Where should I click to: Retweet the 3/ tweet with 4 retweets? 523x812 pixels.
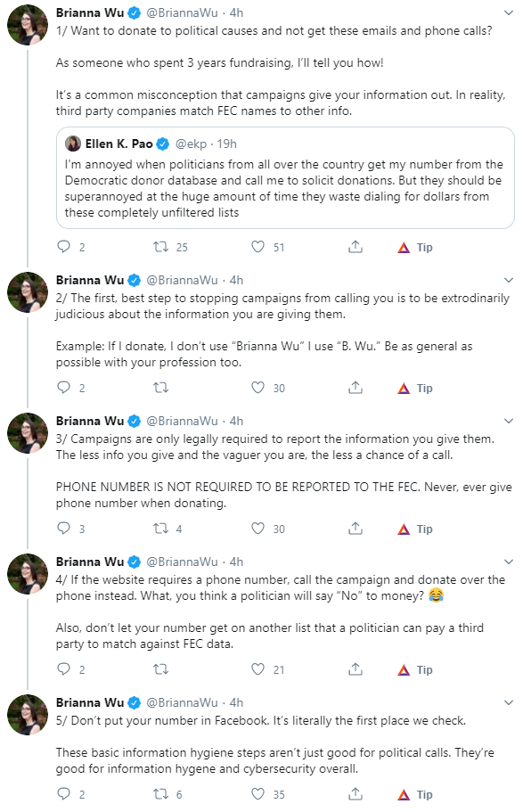tap(161, 529)
